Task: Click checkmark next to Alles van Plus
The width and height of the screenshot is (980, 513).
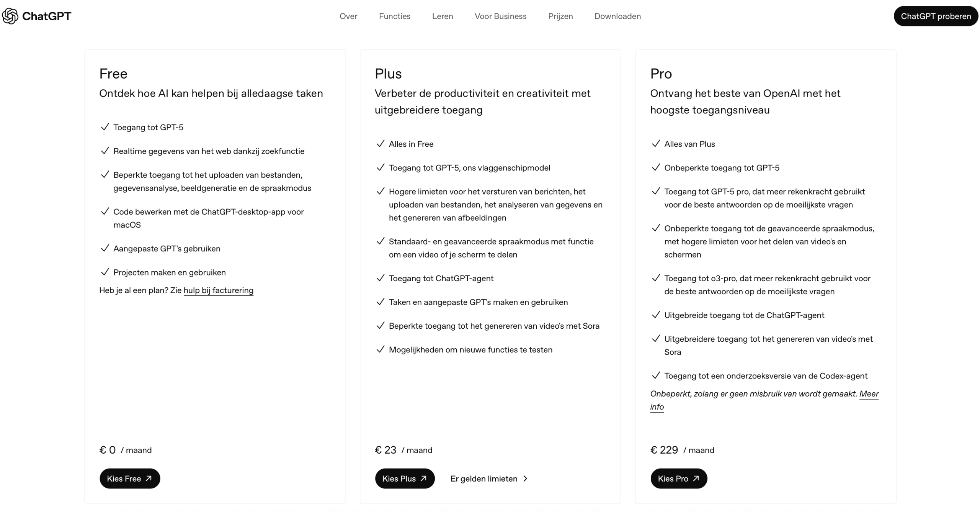Action: click(656, 144)
